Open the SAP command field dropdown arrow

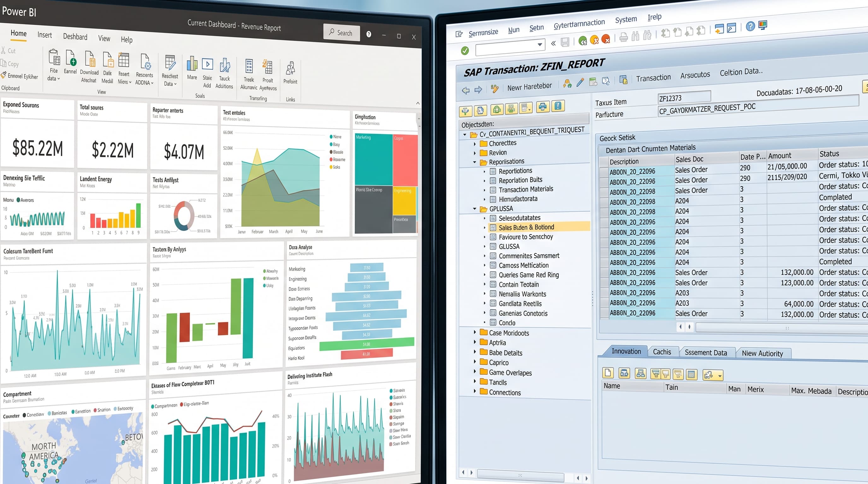[x=540, y=44]
